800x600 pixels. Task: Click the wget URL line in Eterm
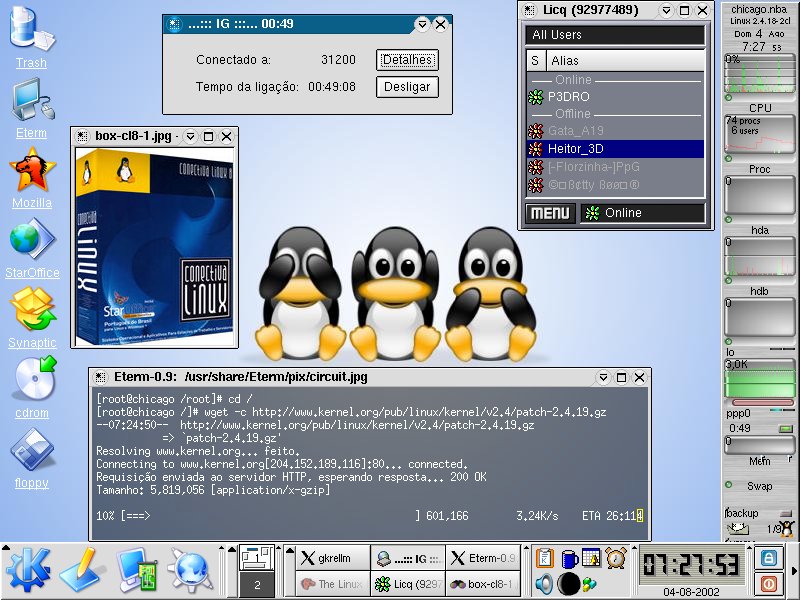[x=351, y=412]
